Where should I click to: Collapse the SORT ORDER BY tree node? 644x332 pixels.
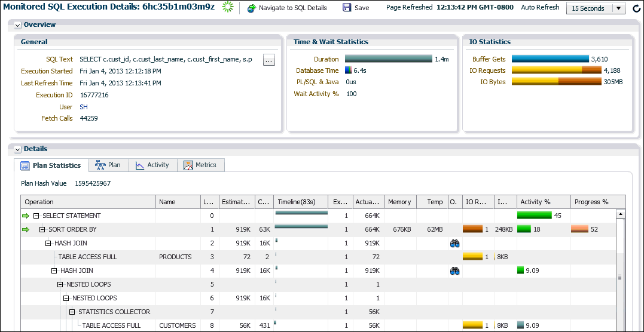(42, 230)
